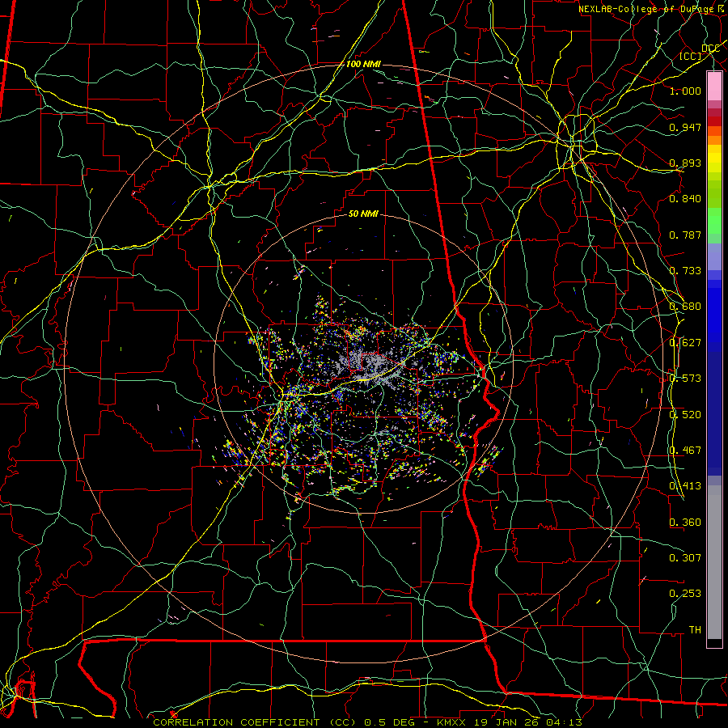
Task: Click the 0.947 legend value
Action: coord(685,127)
